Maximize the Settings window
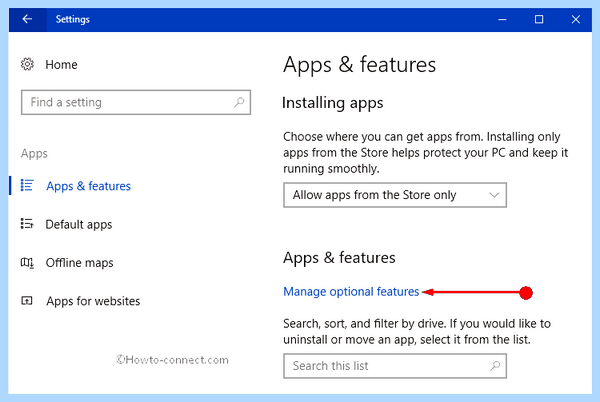600x402 pixels. tap(539, 19)
